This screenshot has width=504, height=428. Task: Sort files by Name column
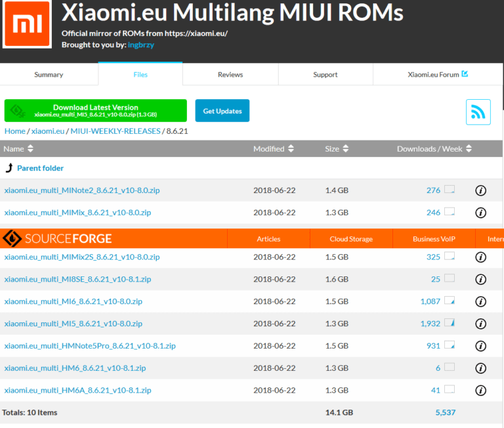click(x=18, y=149)
